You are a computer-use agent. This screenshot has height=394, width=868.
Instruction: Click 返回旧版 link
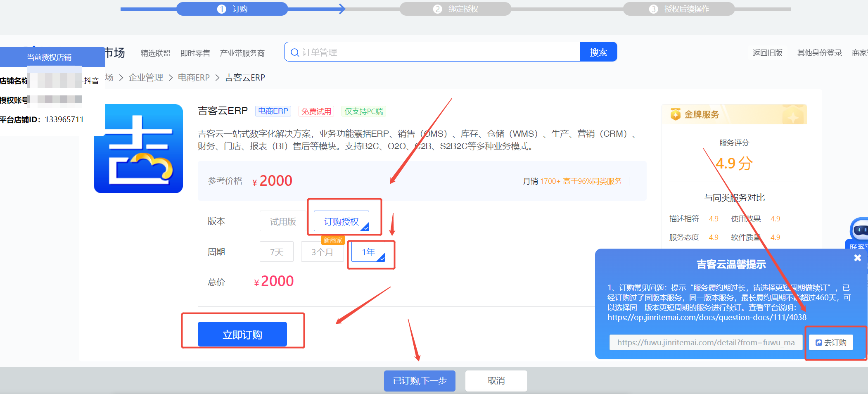(768, 52)
